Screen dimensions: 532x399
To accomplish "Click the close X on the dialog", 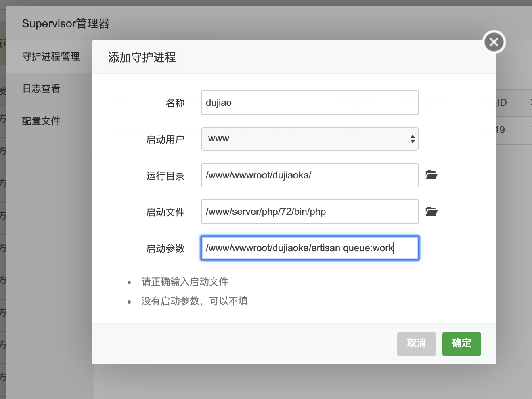I will pos(494,42).
